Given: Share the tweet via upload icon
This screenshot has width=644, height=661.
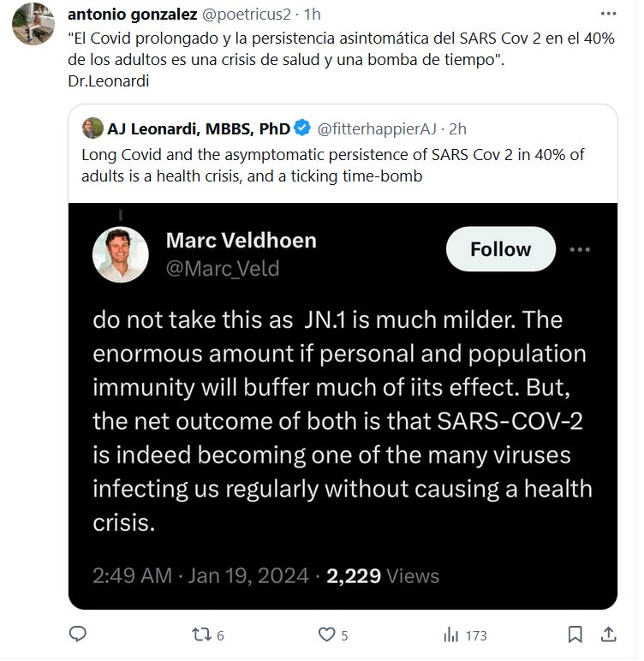Looking at the screenshot, I should pos(607,635).
